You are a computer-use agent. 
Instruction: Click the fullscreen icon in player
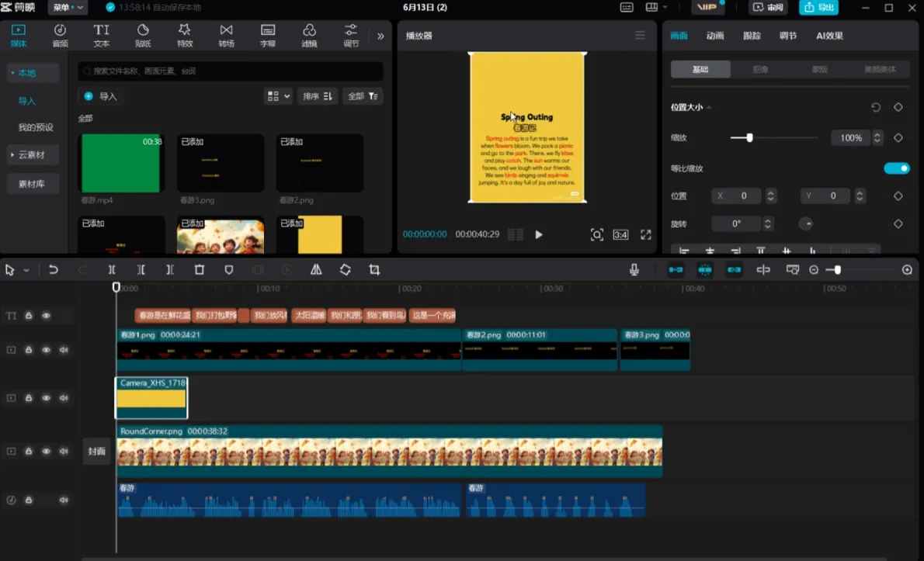[646, 234]
